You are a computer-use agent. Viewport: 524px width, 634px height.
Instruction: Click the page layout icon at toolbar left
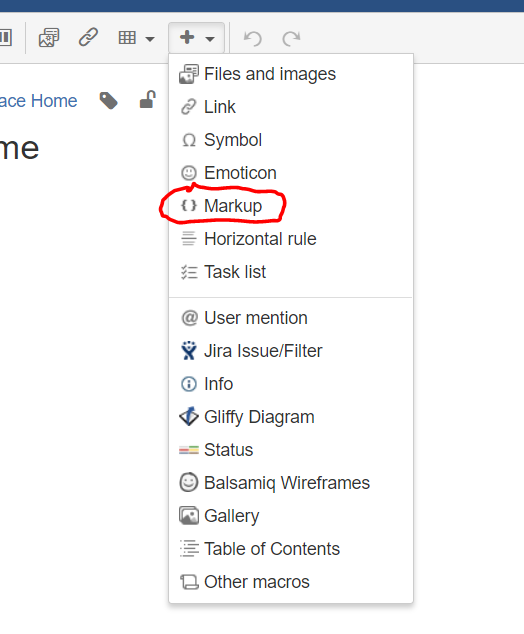point(6,38)
